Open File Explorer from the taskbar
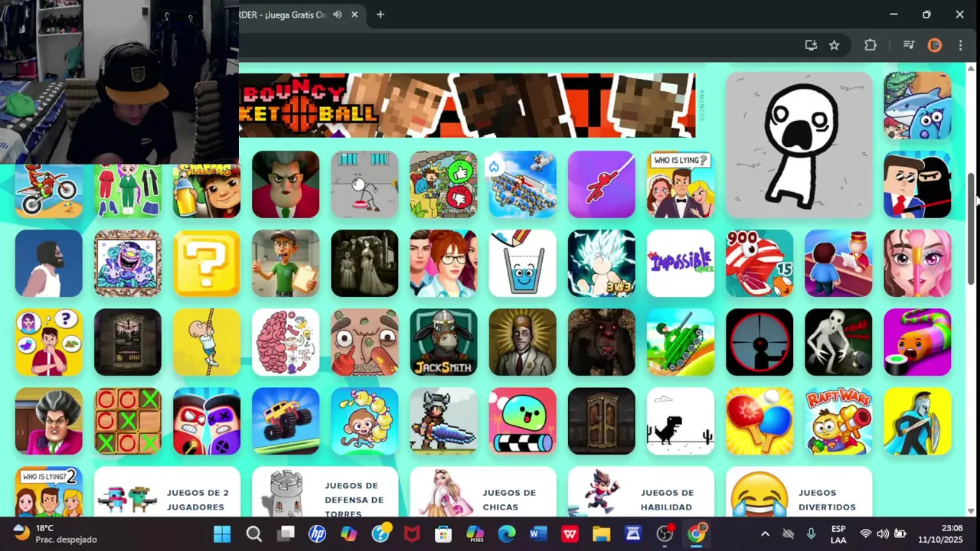 (601, 533)
